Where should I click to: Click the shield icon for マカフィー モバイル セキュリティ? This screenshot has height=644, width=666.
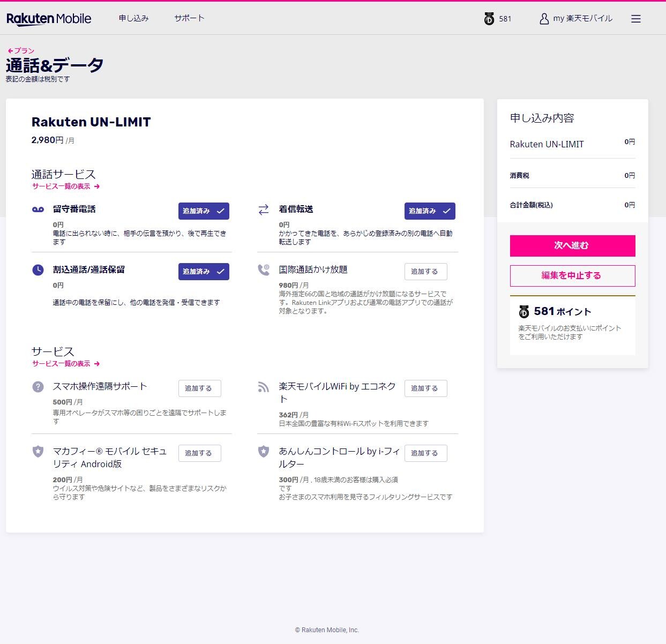[38, 452]
